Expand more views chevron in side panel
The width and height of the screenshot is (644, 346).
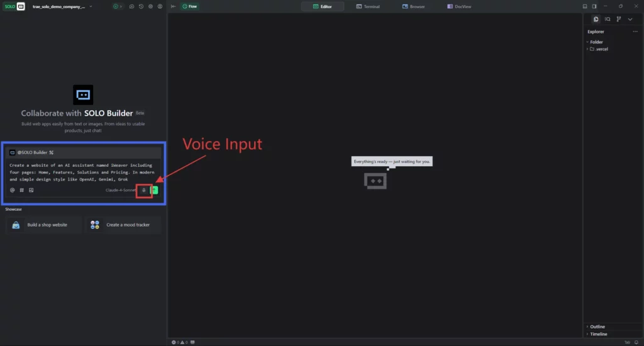click(630, 19)
